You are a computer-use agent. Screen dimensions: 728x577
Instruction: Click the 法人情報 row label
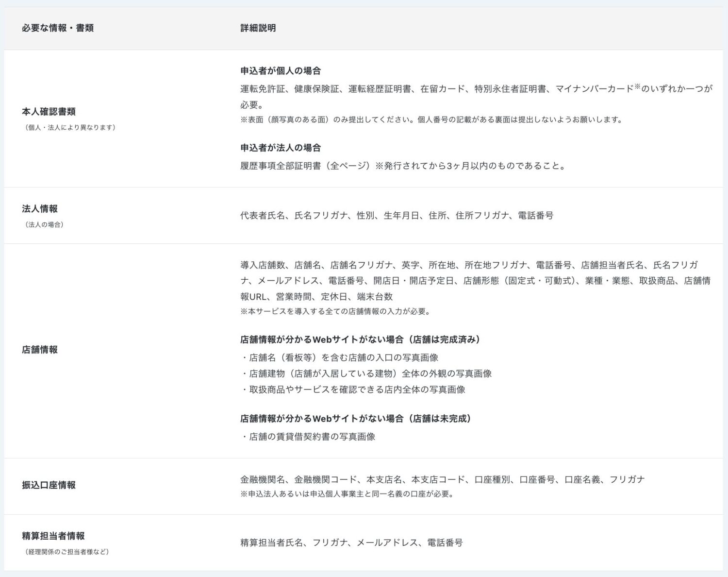pyautogui.click(x=40, y=209)
